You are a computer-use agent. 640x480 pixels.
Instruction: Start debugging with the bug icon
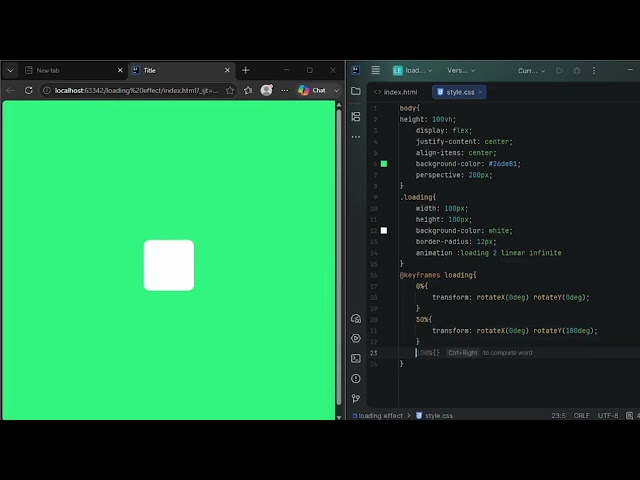point(577,71)
